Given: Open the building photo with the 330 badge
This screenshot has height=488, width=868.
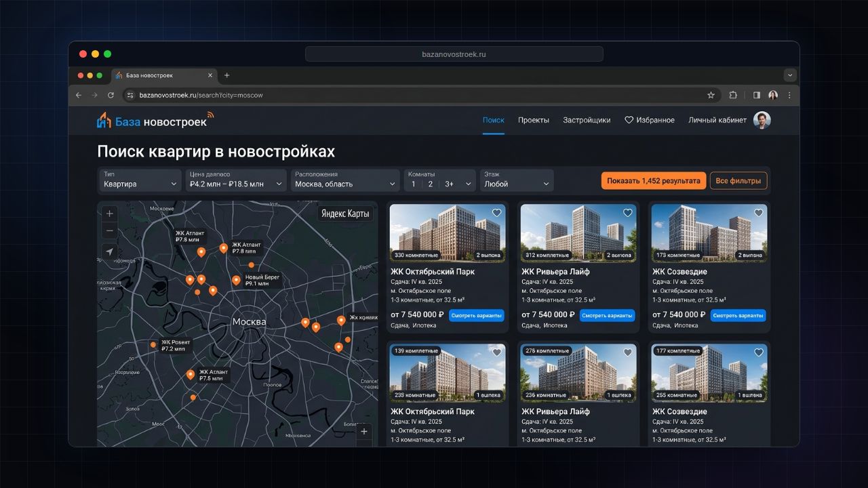Looking at the screenshot, I should pos(448,233).
